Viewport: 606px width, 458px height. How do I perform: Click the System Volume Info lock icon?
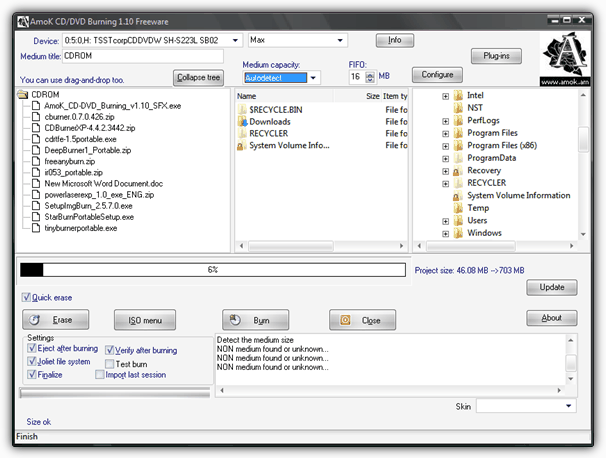click(x=242, y=145)
